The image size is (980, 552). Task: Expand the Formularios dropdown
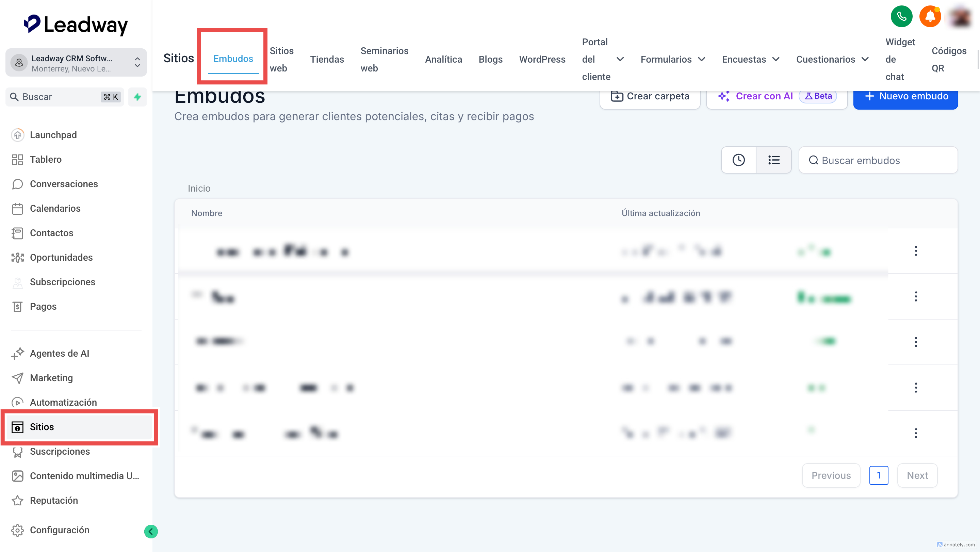pyautogui.click(x=673, y=59)
